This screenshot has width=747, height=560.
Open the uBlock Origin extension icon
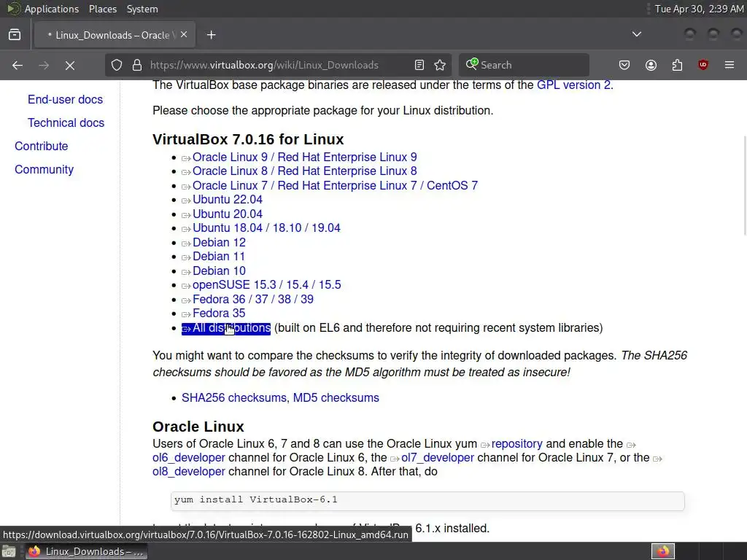pyautogui.click(x=703, y=65)
